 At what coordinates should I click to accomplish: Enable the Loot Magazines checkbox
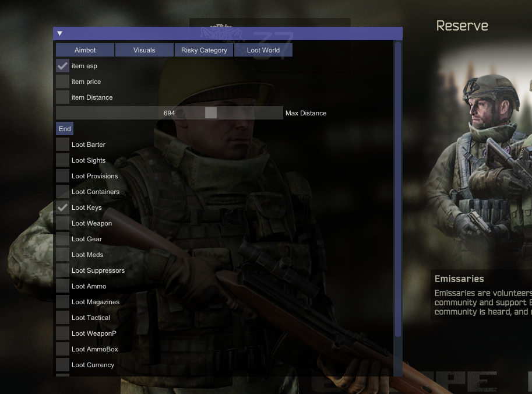(62, 302)
